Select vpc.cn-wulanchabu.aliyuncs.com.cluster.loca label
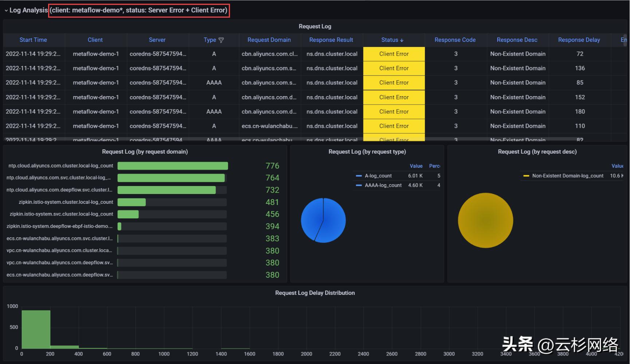Image resolution: width=630 pixels, height=364 pixels. coord(60,250)
